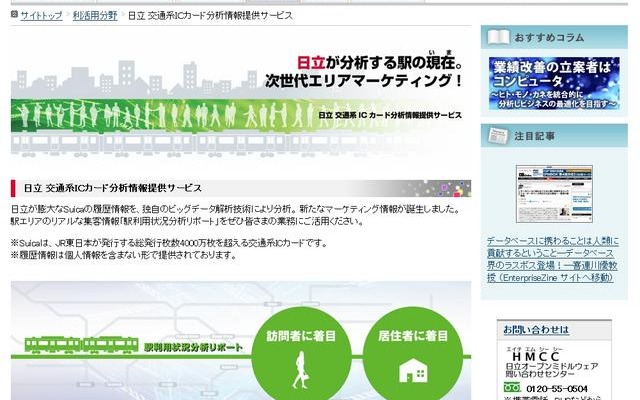Click the open book icon beside おすすめコラム
Screen dimensions: 640x400
498,37
